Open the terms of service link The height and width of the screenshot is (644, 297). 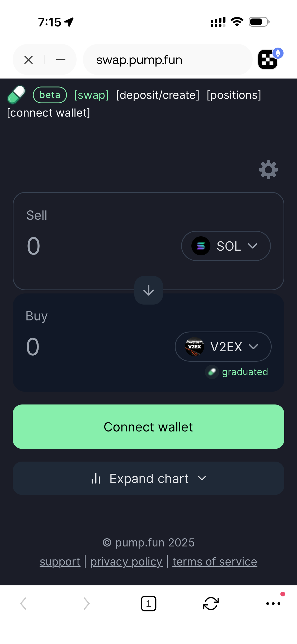(215, 562)
